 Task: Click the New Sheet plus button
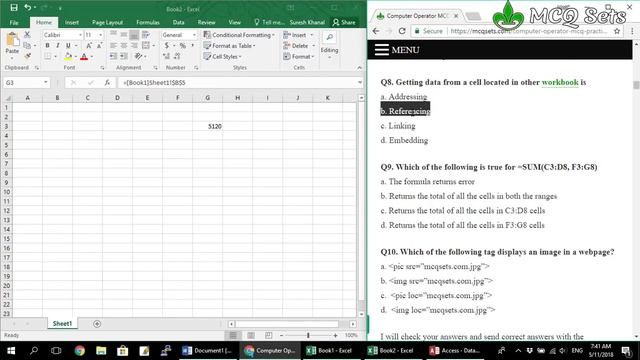[97, 324]
